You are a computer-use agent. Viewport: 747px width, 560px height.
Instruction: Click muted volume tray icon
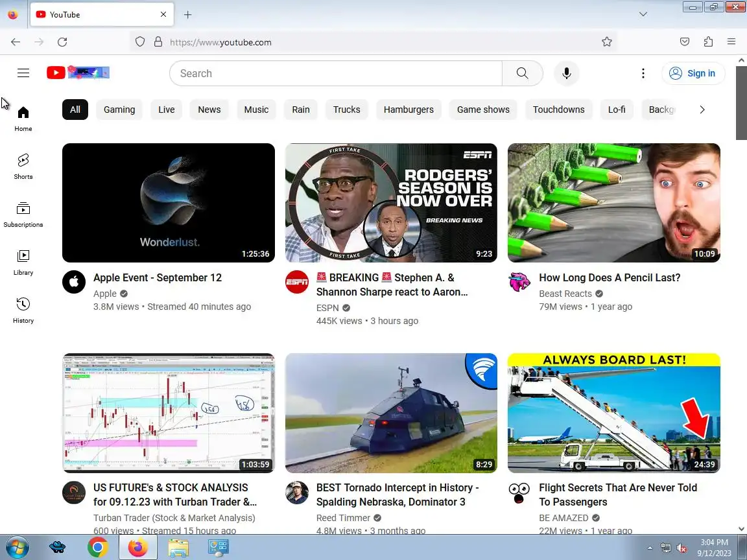click(682, 548)
